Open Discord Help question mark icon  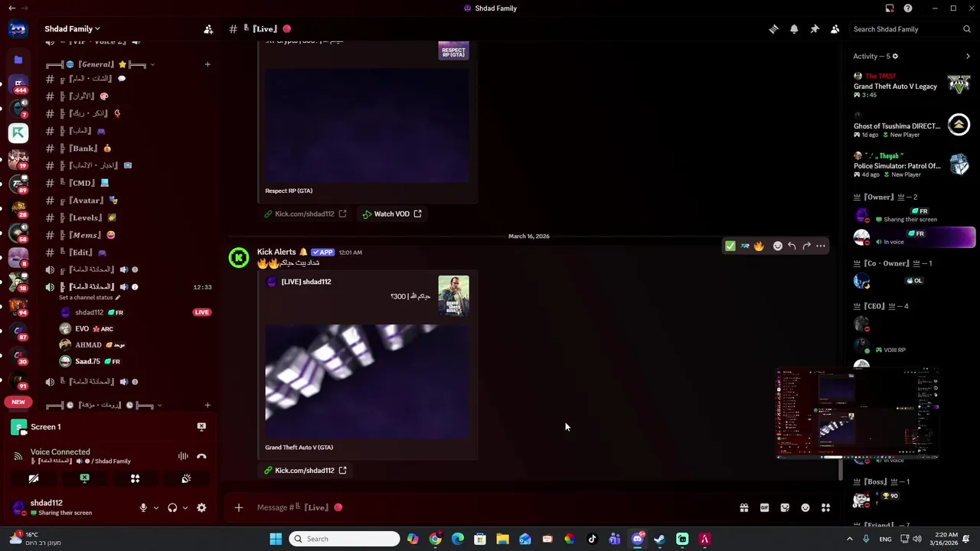[x=908, y=8]
